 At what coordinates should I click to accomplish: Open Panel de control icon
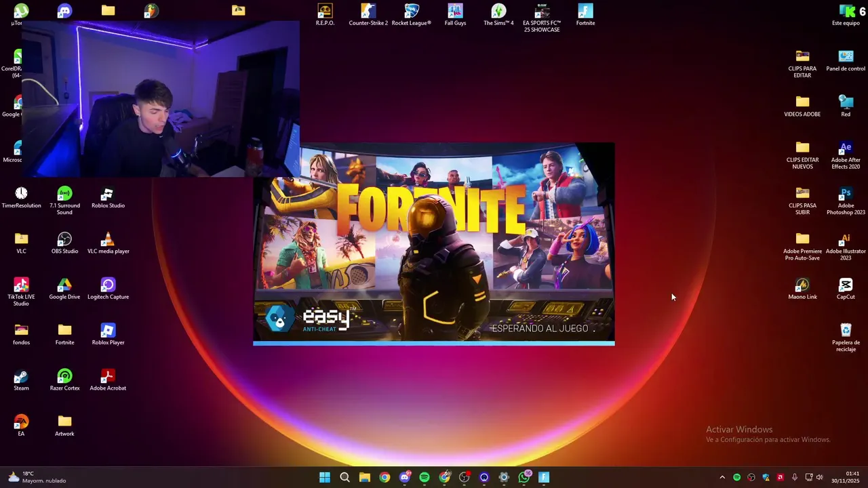846,60
